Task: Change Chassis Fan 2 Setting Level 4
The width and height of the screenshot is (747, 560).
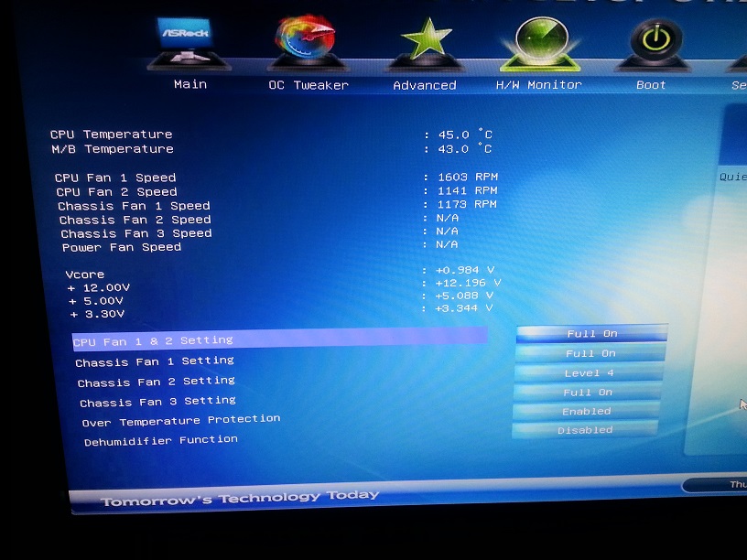Action: click(x=589, y=373)
